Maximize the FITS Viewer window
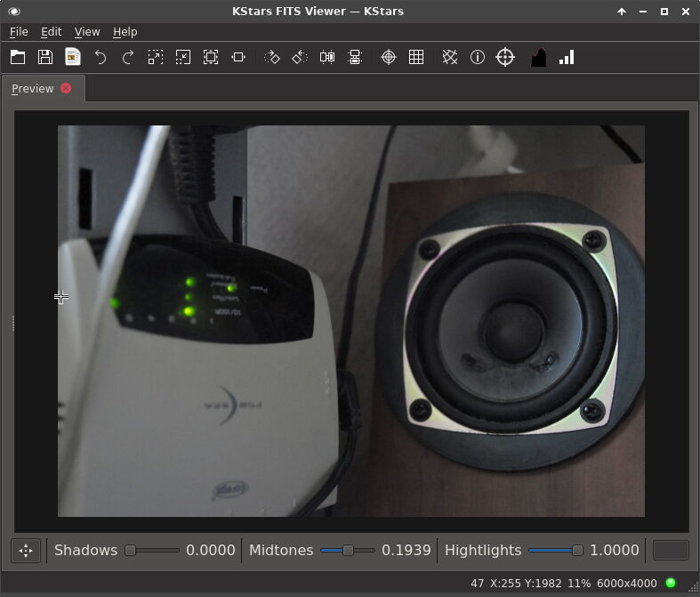 664,12
